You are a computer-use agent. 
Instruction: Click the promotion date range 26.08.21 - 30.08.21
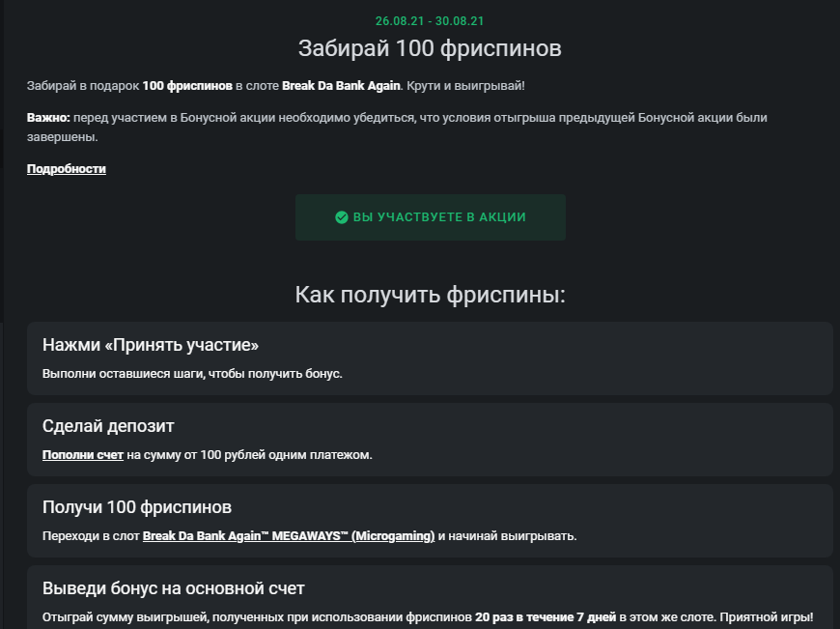[430, 21]
